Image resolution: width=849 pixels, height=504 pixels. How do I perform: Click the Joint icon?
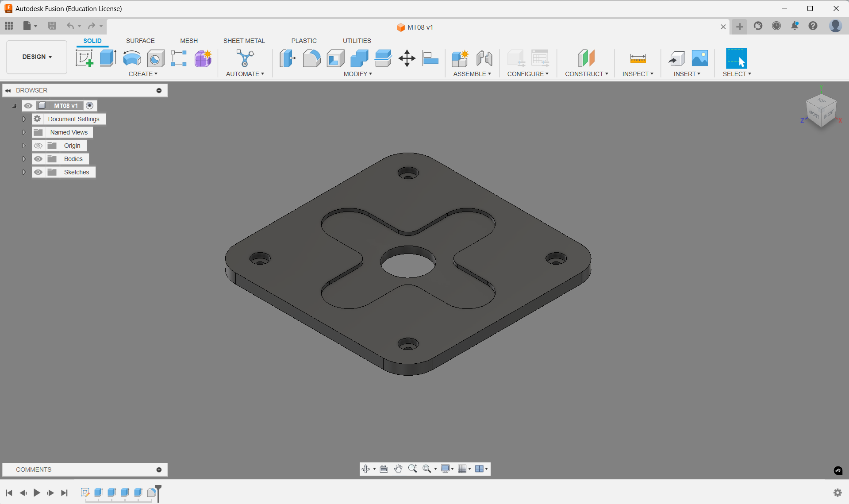(x=484, y=58)
